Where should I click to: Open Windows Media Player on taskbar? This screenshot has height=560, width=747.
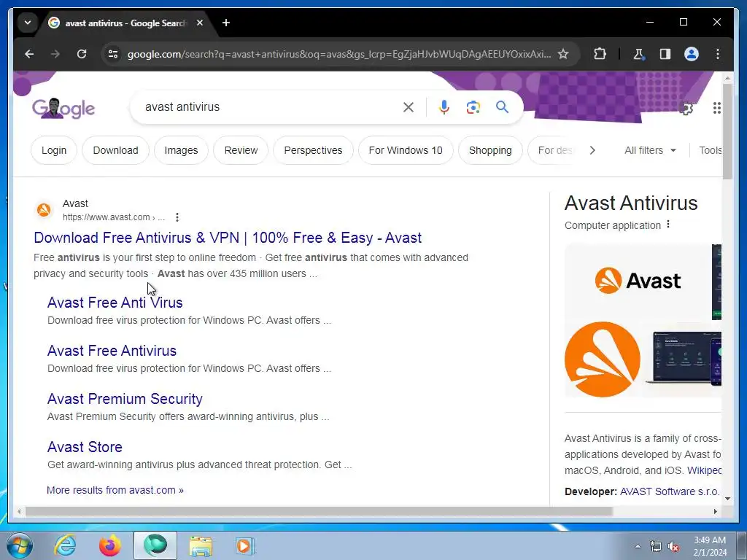pos(245,545)
